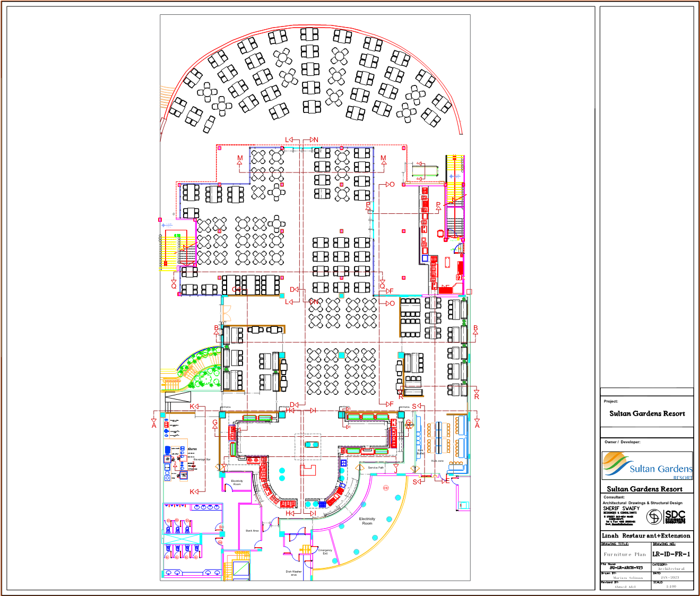Click the revised-by name Ahmed Adel
Image resolution: width=700 pixels, height=596 pixels.
tap(625, 586)
